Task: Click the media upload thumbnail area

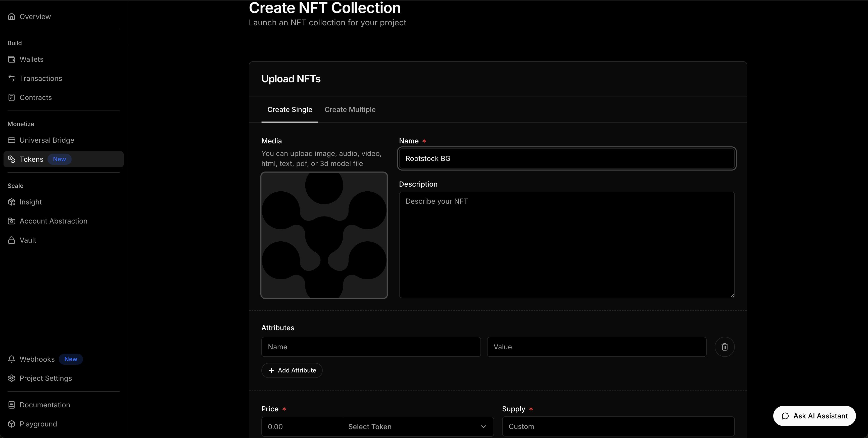Action: pos(324,235)
